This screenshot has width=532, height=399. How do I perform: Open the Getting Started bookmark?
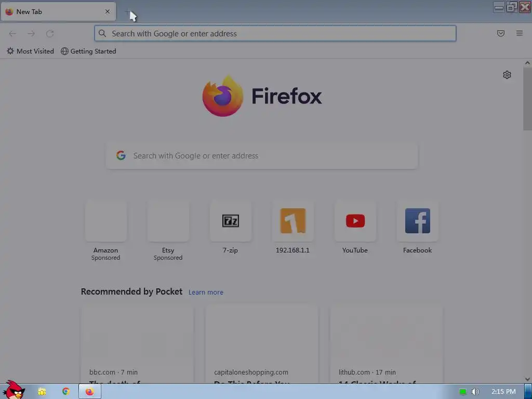point(88,51)
